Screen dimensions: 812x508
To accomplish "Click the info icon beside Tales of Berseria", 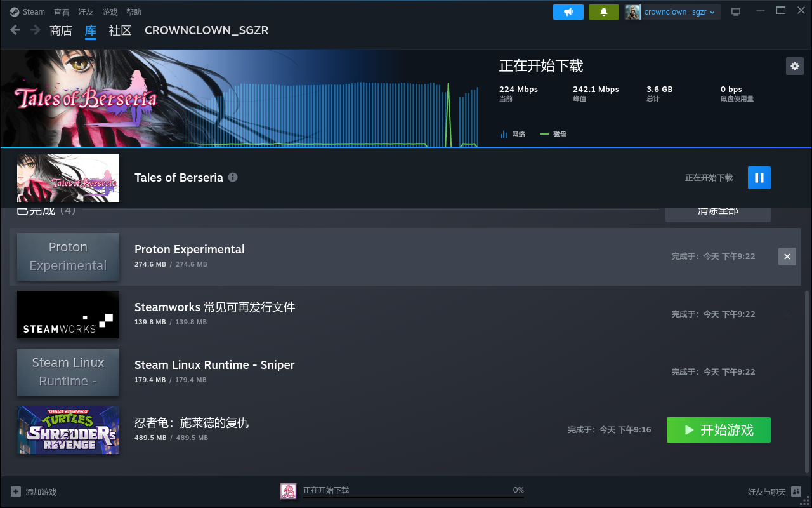I will (x=233, y=177).
